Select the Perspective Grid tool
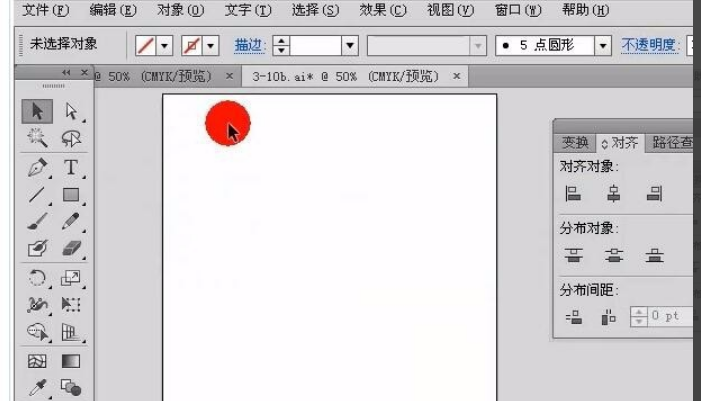 pyautogui.click(x=71, y=332)
